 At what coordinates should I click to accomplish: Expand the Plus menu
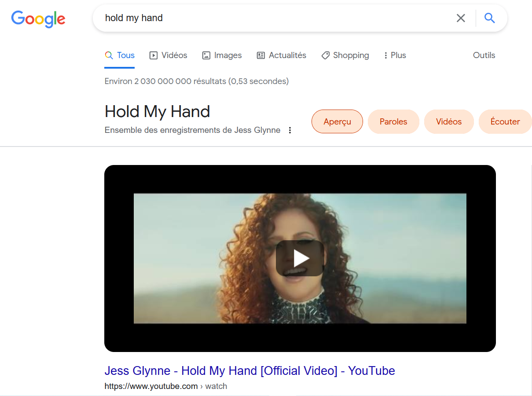(395, 55)
